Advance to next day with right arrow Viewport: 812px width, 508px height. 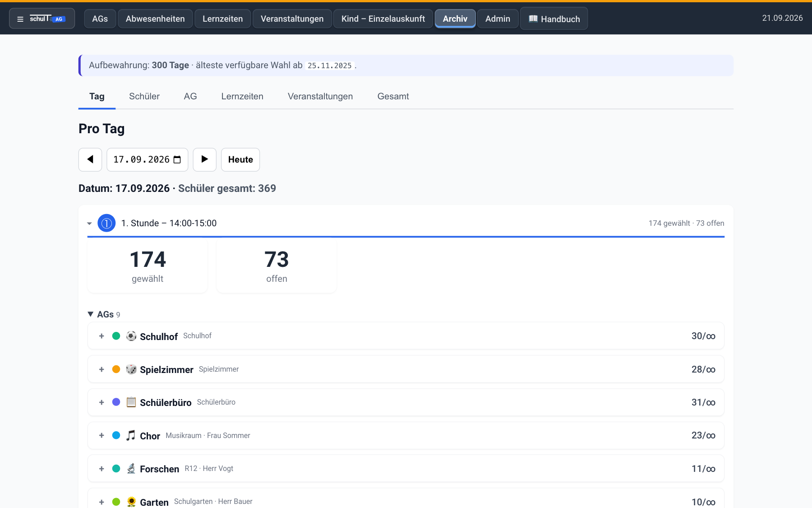tap(205, 159)
